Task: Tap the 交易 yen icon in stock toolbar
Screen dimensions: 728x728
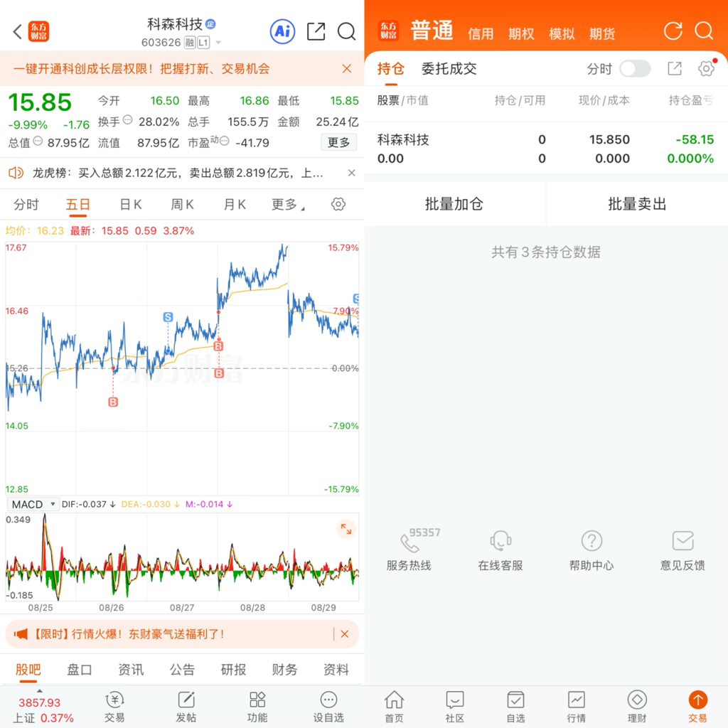Action: tap(114, 707)
